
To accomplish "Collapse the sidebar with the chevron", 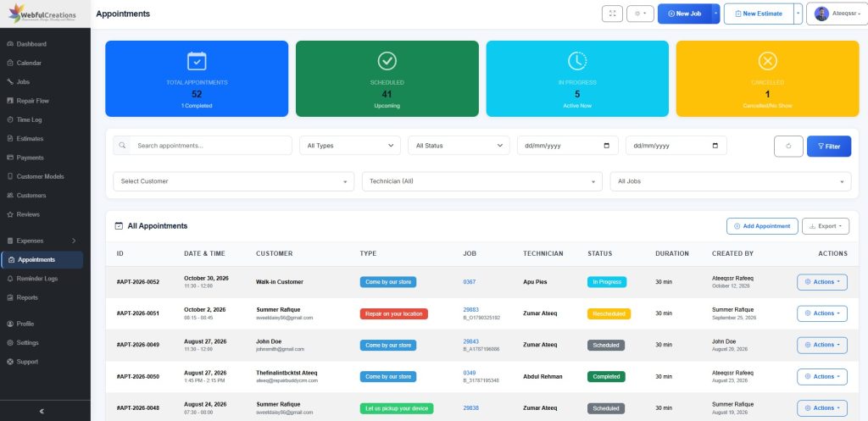I will pyautogui.click(x=42, y=411).
